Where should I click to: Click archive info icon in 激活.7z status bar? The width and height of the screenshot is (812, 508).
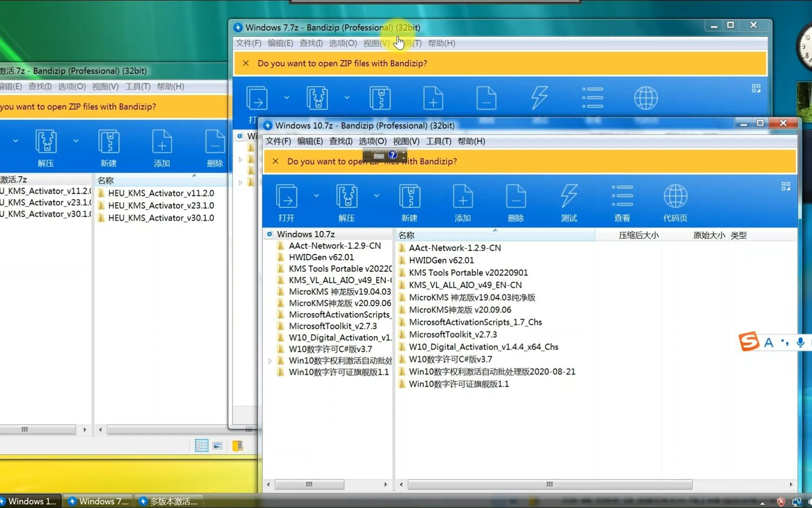[238, 445]
